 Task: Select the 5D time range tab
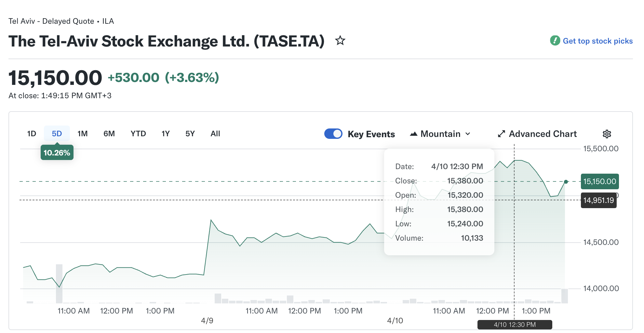57,134
